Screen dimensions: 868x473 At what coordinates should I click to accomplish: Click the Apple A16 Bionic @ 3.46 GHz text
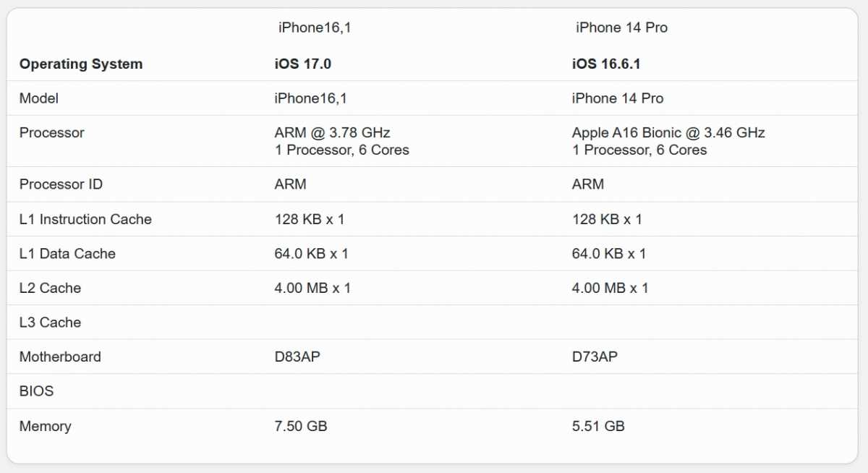pos(668,132)
